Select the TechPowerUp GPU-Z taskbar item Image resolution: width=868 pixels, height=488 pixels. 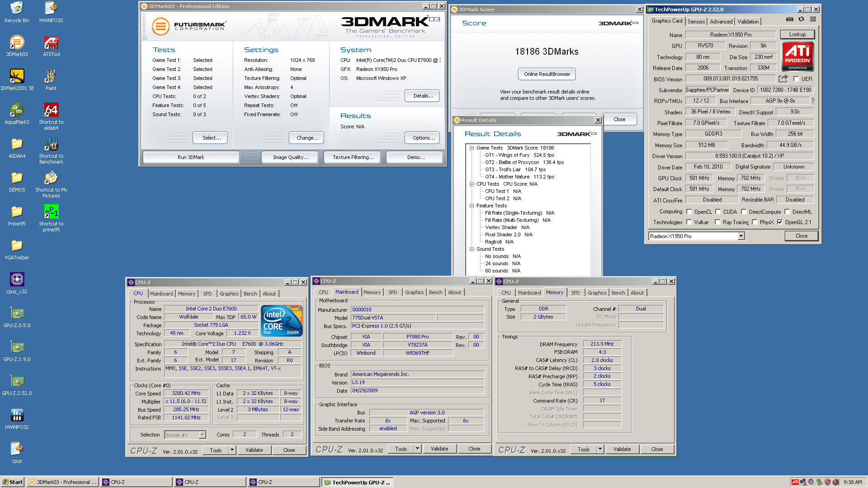[357, 482]
